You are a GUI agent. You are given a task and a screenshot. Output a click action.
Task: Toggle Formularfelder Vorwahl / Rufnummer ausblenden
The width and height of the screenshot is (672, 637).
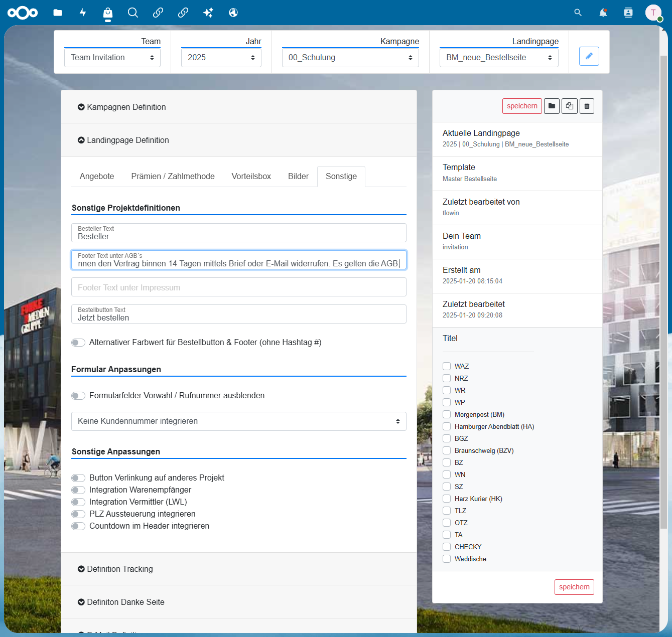78,396
